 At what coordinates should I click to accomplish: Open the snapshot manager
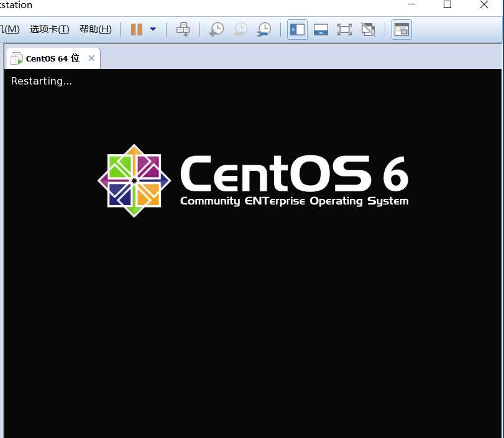coord(264,29)
